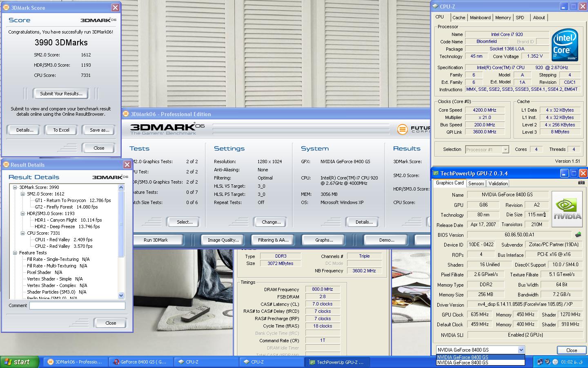The height and width of the screenshot is (368, 588).
Task: Choose the highlighted NVIDIA GeForce 8400 GS list entry
Action: point(480,357)
